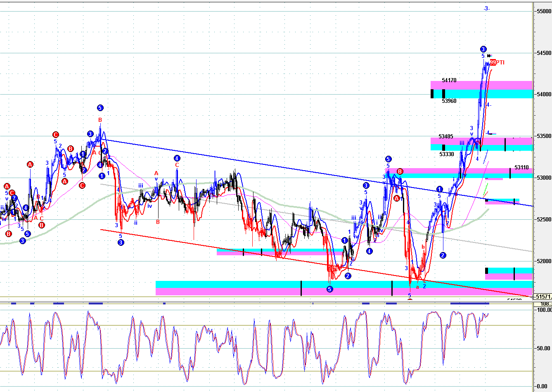This screenshot has height=392, width=552.
Task: Select 50.00 on the oscillator scale
Action: tap(545, 348)
